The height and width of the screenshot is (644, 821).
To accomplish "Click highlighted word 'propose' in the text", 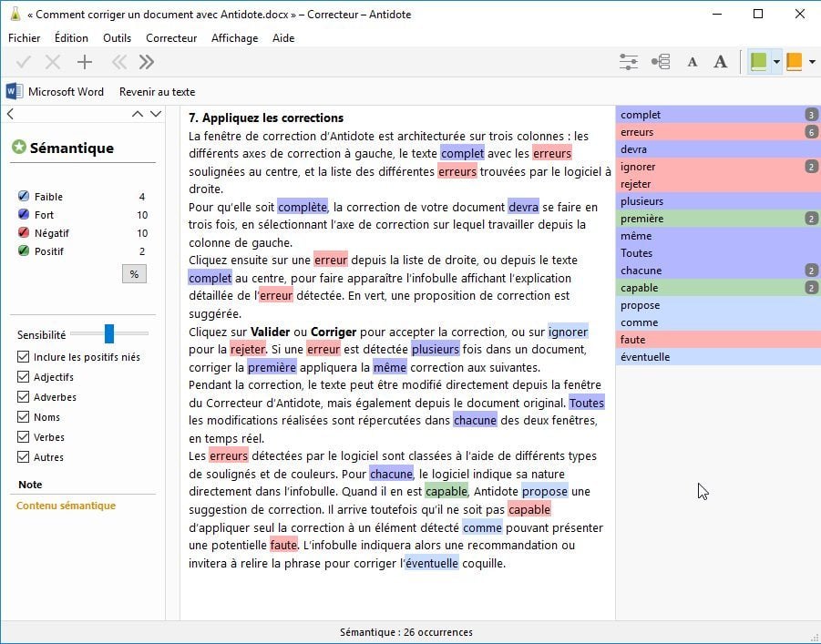I will coord(545,492).
